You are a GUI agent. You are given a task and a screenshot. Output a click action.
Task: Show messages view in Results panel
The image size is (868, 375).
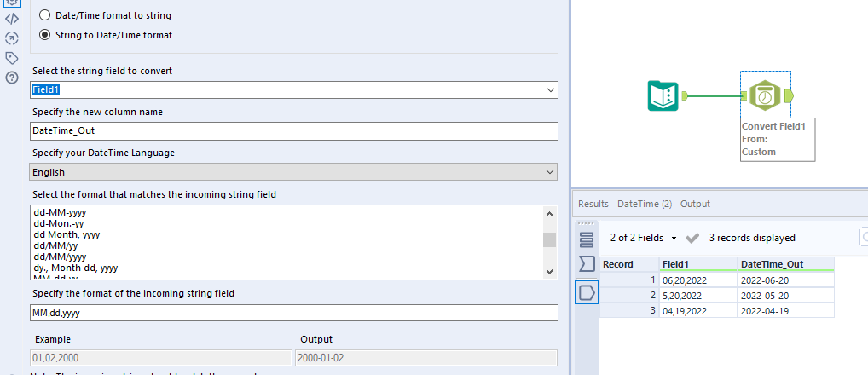click(587, 238)
